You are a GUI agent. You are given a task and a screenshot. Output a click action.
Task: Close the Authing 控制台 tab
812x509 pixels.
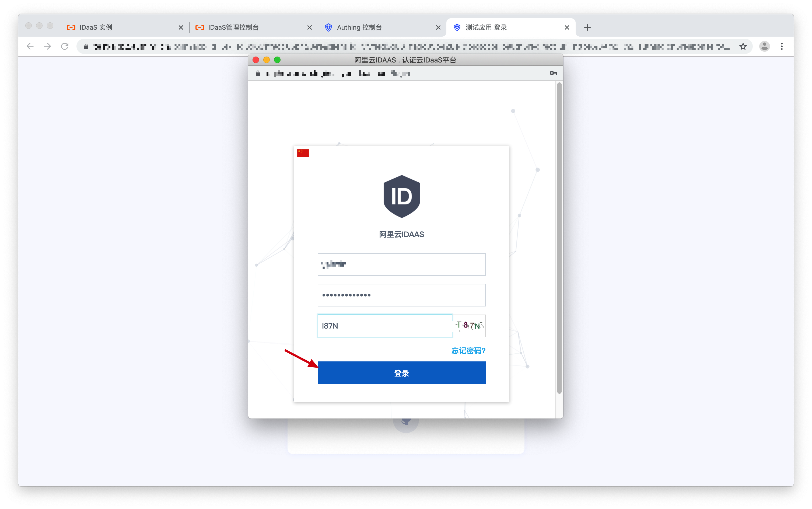(x=438, y=27)
